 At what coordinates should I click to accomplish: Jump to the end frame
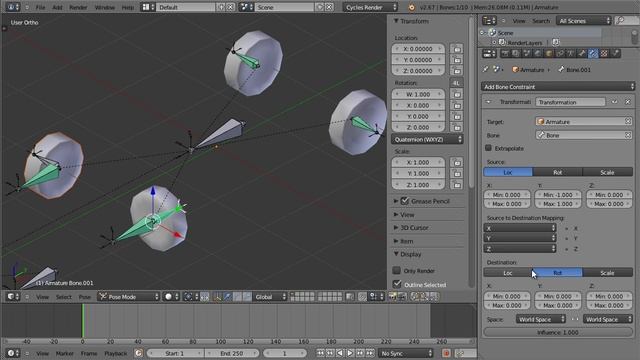pyautogui.click(x=370, y=353)
